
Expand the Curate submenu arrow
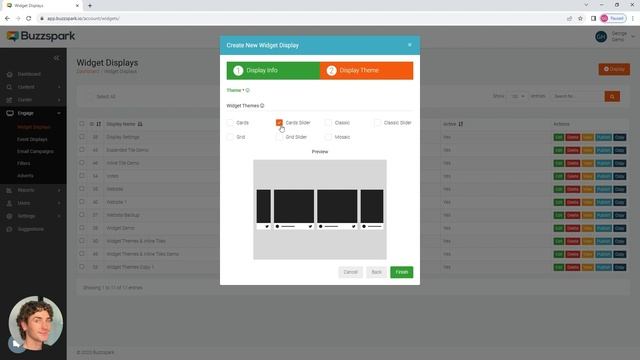click(x=59, y=100)
